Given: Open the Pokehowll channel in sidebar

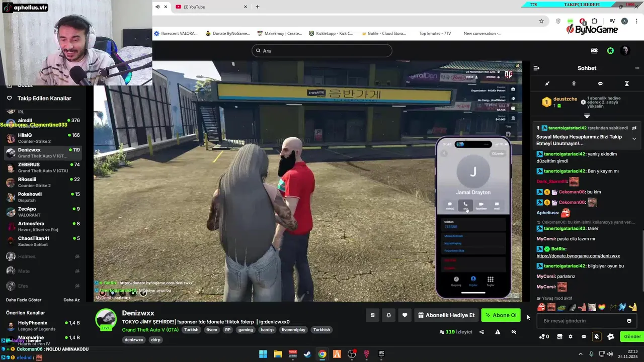Looking at the screenshot, I should pyautogui.click(x=43, y=197).
